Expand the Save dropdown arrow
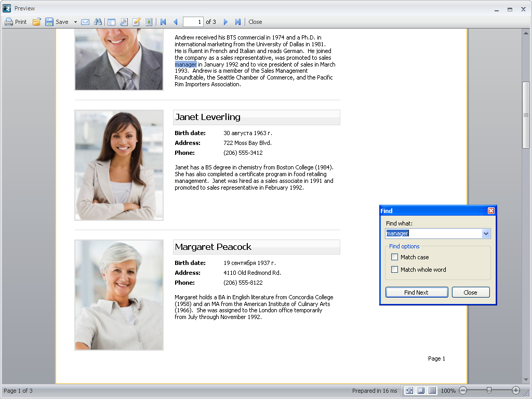This screenshot has width=532, height=399. coord(75,22)
